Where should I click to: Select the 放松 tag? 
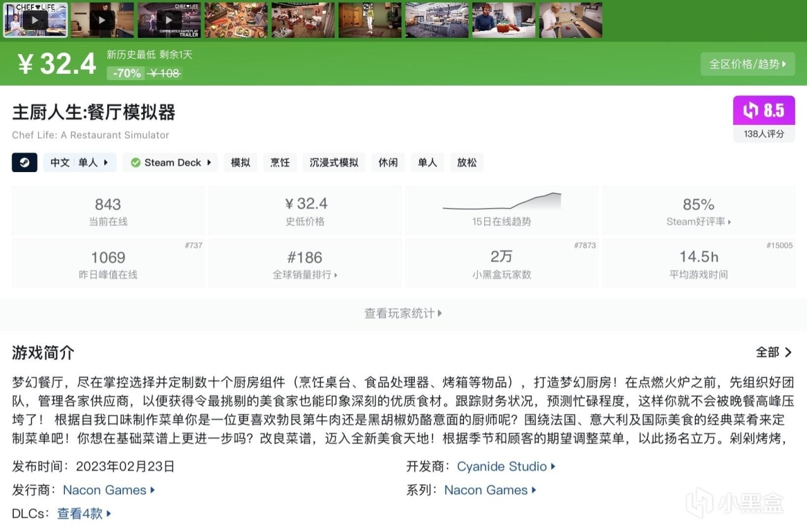click(x=467, y=163)
